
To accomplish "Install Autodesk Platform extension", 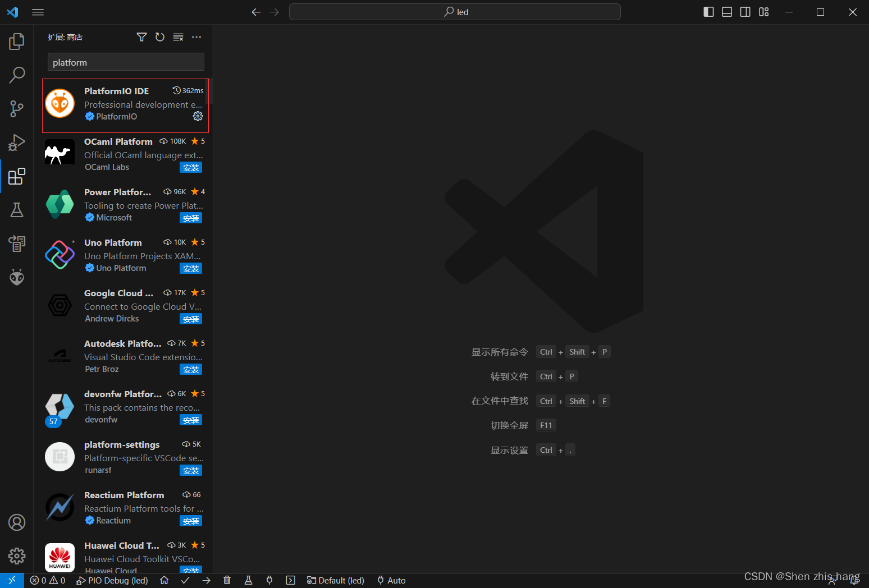I will click(191, 370).
